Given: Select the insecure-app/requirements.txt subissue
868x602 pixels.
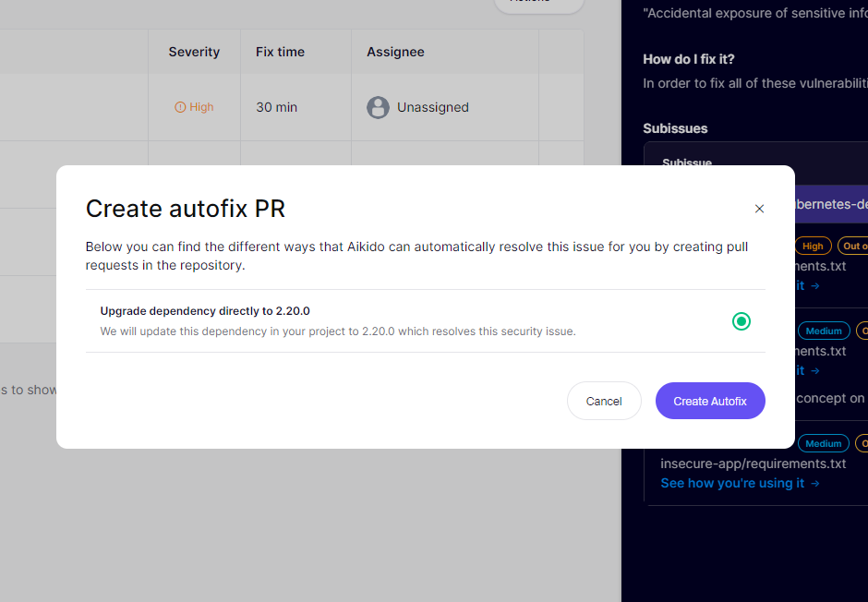Looking at the screenshot, I should 753,464.
